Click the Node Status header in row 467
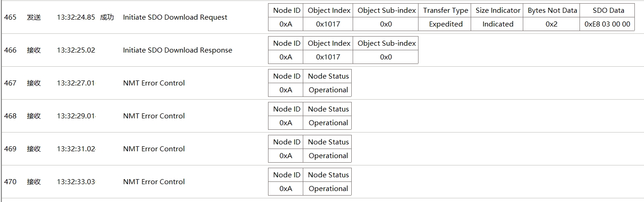This screenshot has width=644, height=202. 328,76
